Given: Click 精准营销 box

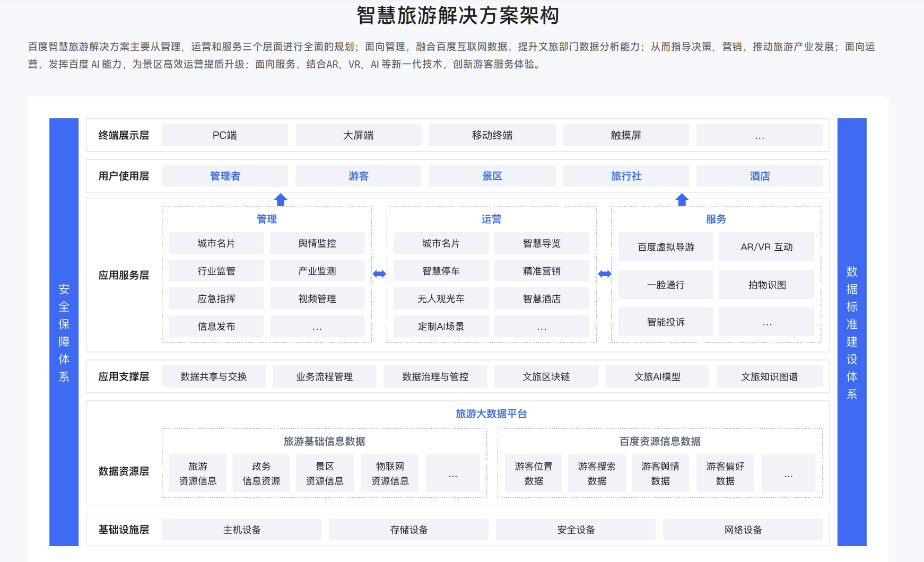Looking at the screenshot, I should tap(542, 271).
